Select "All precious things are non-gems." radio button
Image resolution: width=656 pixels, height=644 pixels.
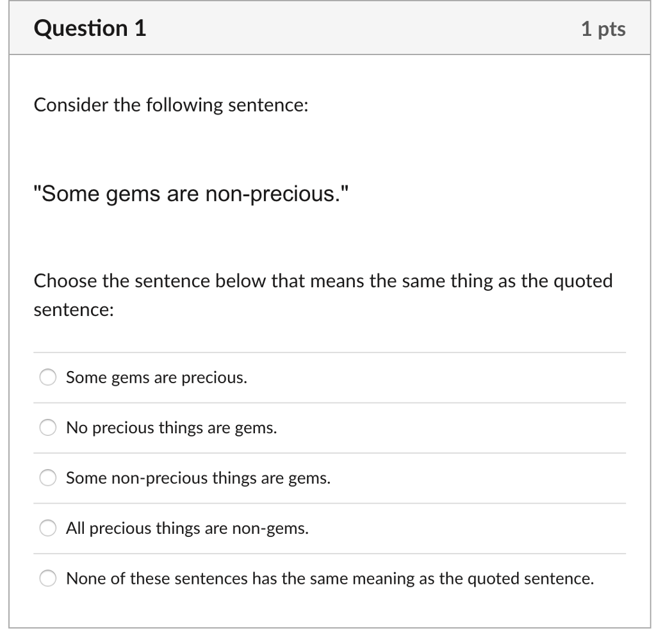pyautogui.click(x=47, y=528)
